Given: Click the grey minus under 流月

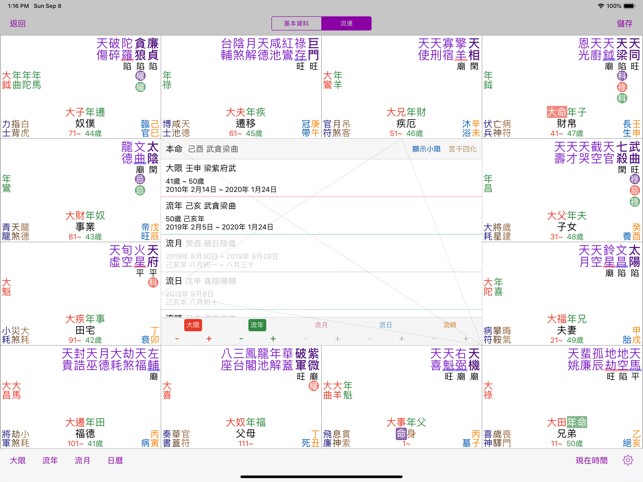Looking at the screenshot, I should pos(305,338).
